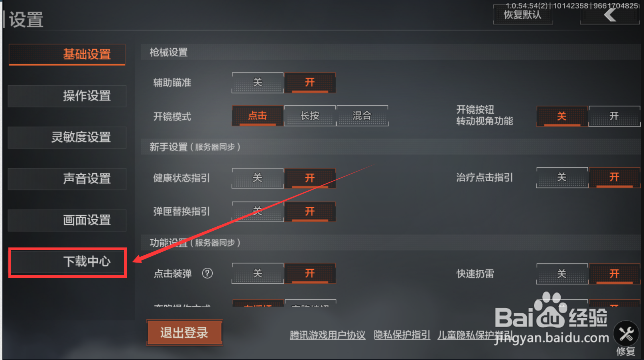The image size is (644, 360).
Task: Turn off 辅助瞄准 aim assist
Action: (258, 83)
